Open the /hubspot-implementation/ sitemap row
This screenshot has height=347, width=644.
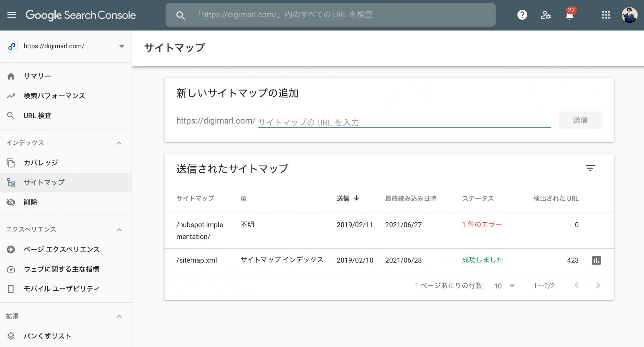tap(389, 231)
